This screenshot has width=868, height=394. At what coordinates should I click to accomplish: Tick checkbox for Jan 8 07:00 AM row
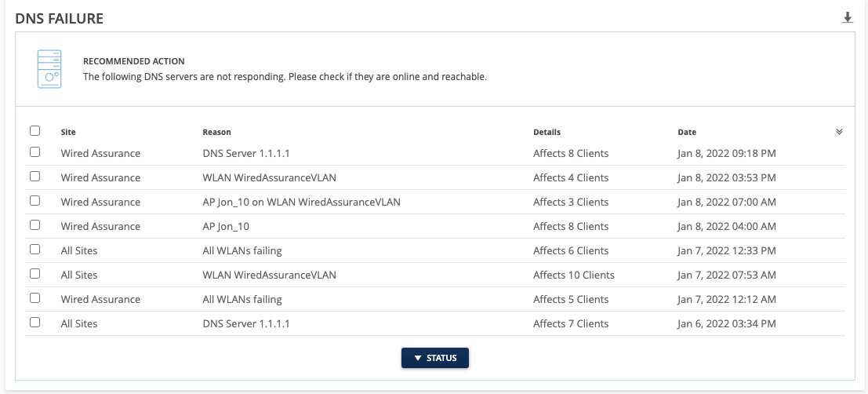click(35, 201)
